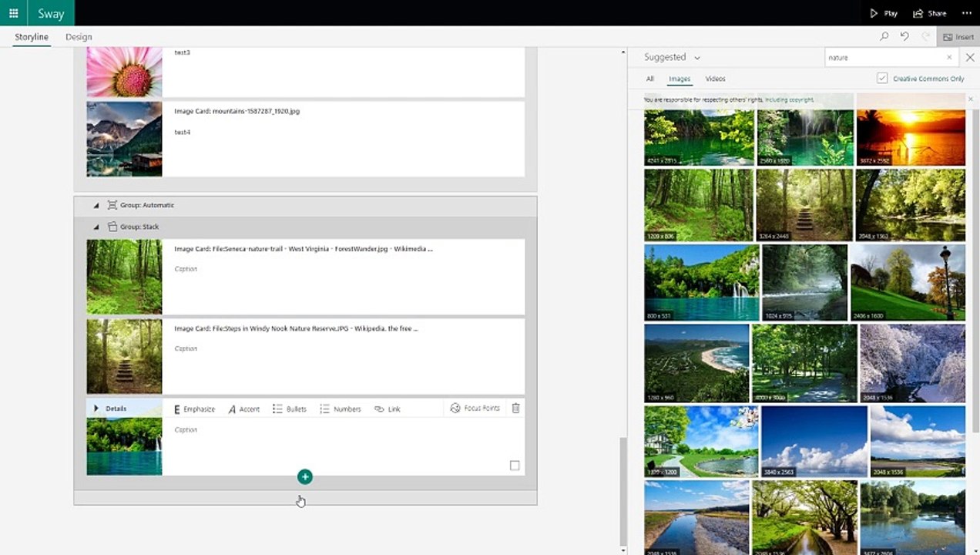Tick the selected card's selection checkbox

[x=515, y=465]
